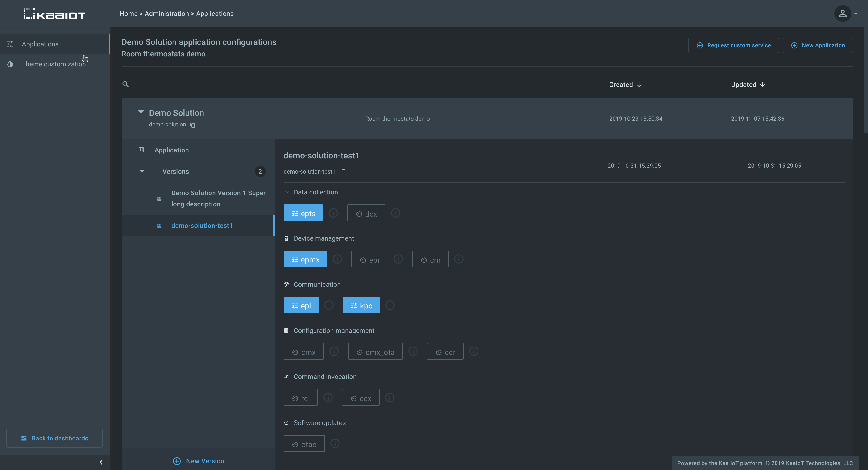The height and width of the screenshot is (470, 868).
Task: Enable the rci service
Action: 301,397
